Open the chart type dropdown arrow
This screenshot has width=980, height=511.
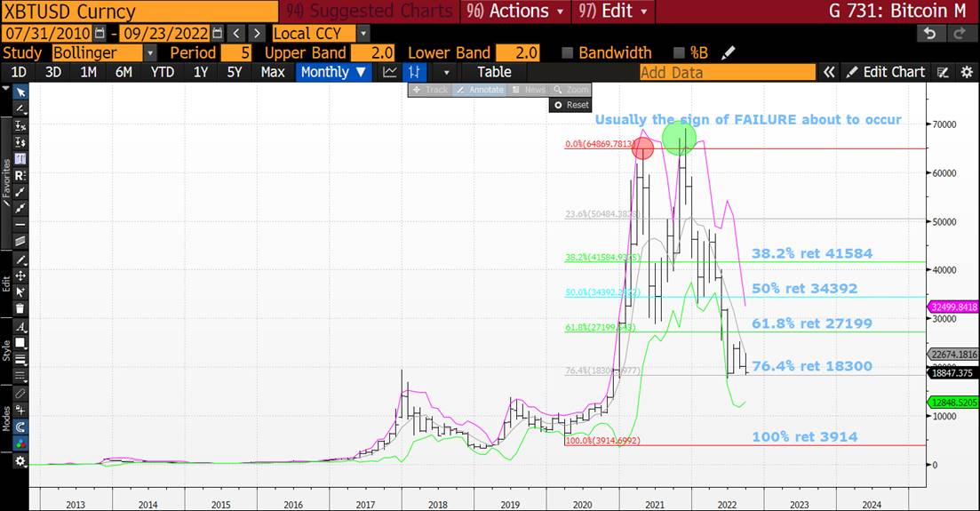click(x=446, y=73)
